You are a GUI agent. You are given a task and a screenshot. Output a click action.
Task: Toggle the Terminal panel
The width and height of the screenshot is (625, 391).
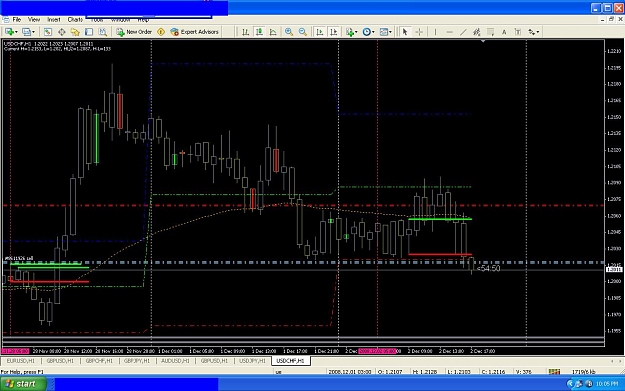pyautogui.click(x=89, y=32)
